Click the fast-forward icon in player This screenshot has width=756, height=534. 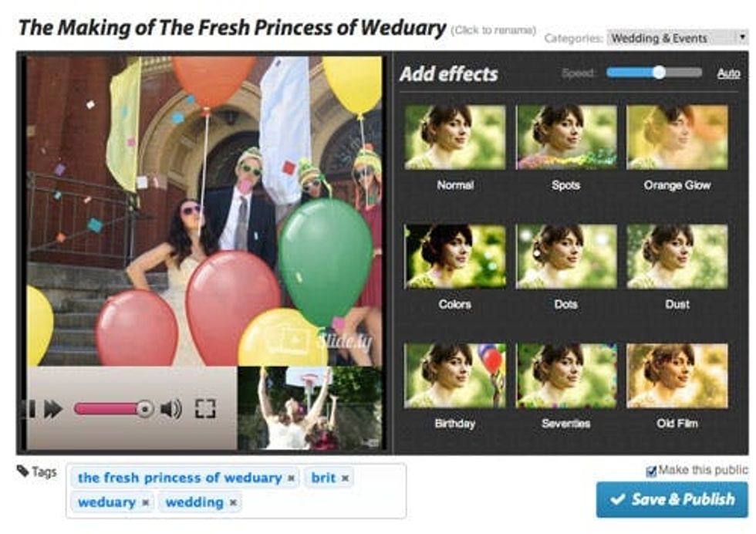coord(53,409)
